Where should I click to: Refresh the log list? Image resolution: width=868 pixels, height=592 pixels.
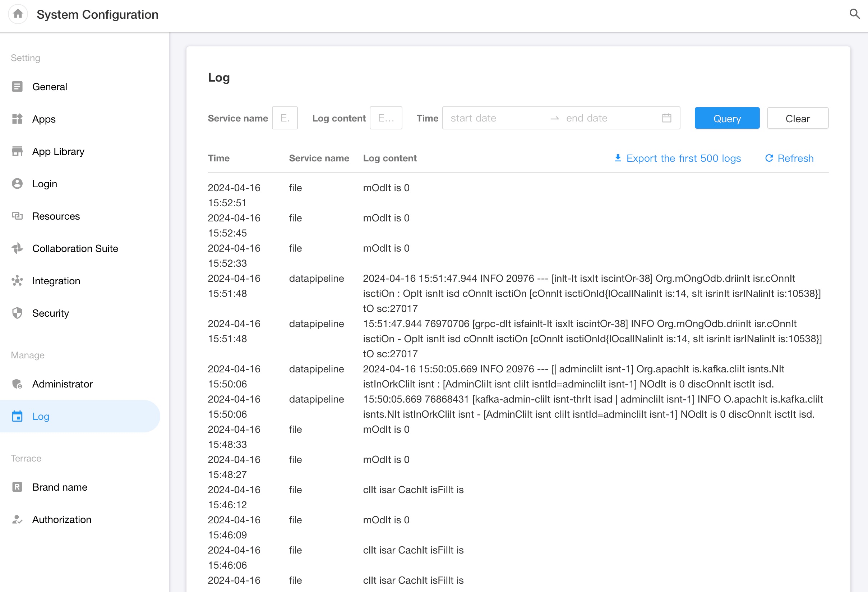790,158
